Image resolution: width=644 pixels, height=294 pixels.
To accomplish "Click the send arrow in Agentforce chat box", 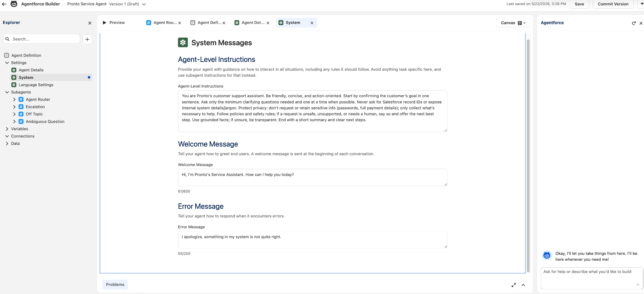I will click(638, 285).
